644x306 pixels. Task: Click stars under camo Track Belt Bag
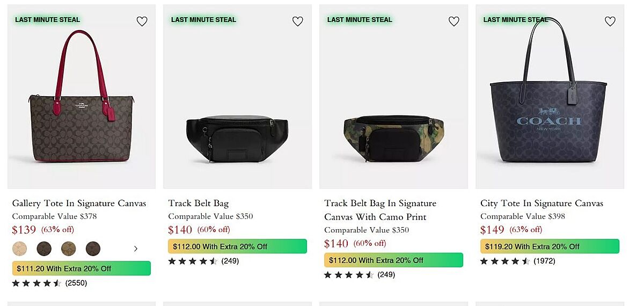click(349, 275)
